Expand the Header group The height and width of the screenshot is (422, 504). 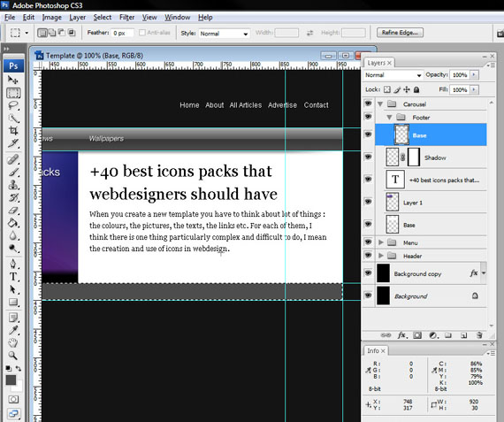(381, 256)
